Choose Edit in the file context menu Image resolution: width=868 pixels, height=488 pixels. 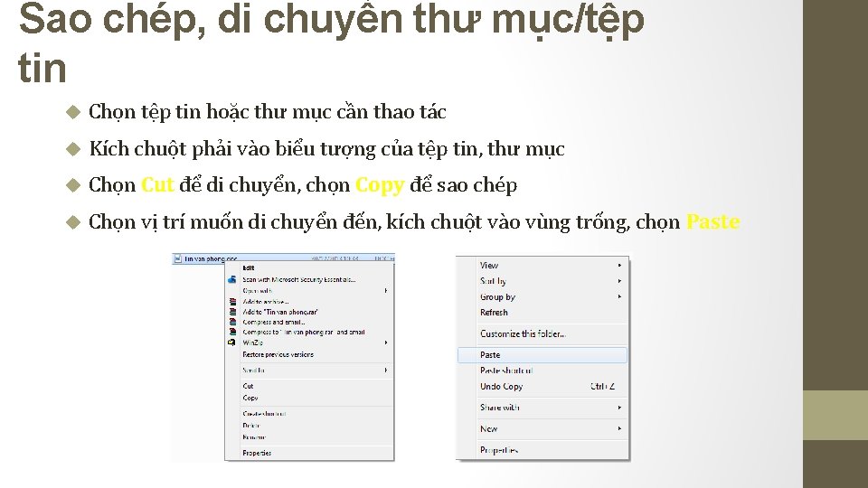click(x=249, y=267)
